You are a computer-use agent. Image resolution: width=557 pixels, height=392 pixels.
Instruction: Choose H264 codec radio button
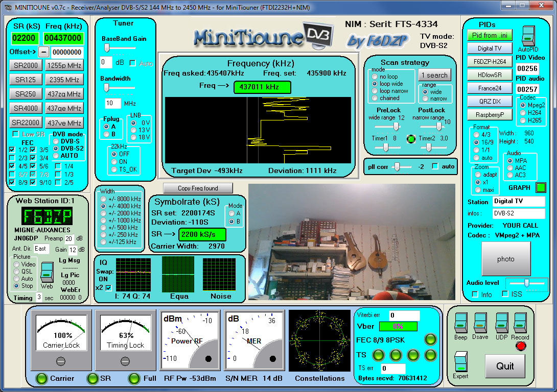click(523, 113)
